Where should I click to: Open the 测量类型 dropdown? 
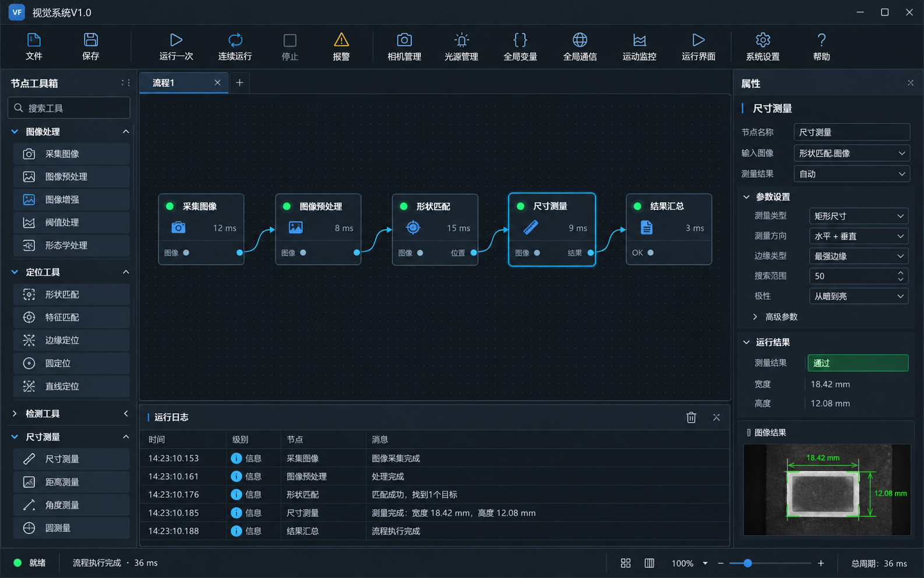[x=859, y=216]
